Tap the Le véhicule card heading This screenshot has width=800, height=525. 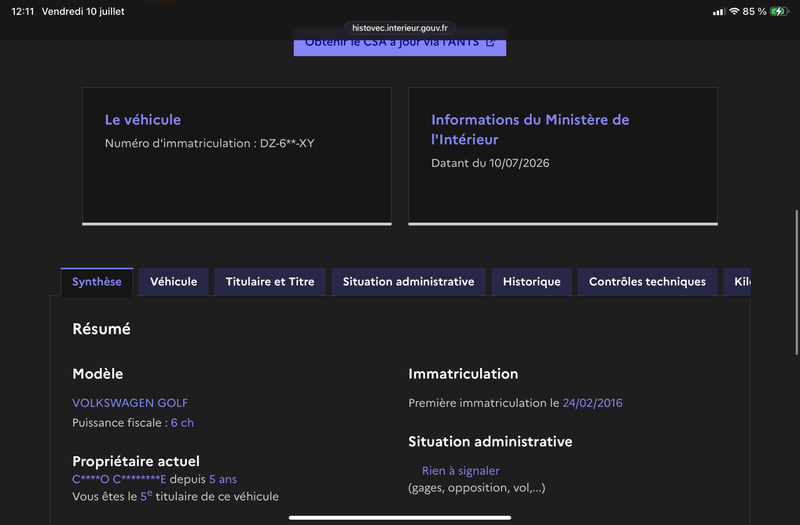(x=143, y=120)
